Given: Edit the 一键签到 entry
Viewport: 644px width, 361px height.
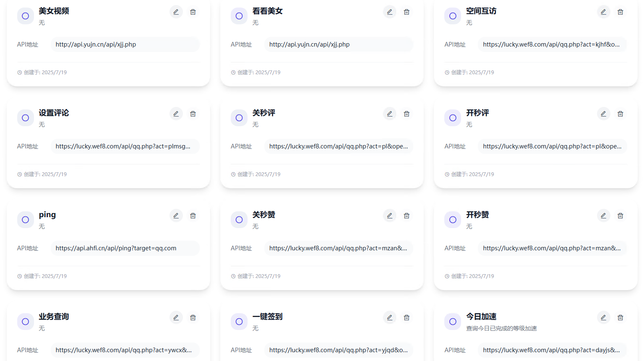Looking at the screenshot, I should point(390,318).
